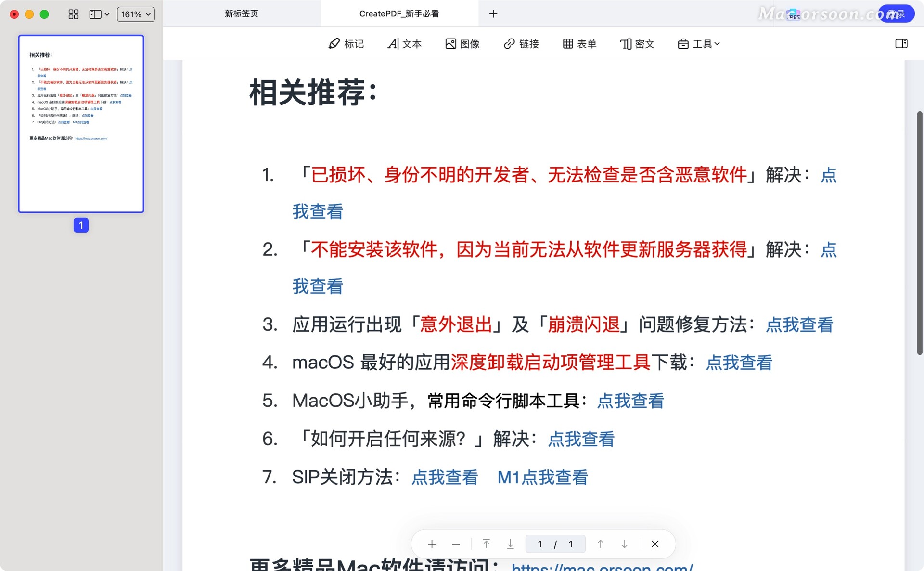Expand the 工具 tools menu

pos(699,44)
